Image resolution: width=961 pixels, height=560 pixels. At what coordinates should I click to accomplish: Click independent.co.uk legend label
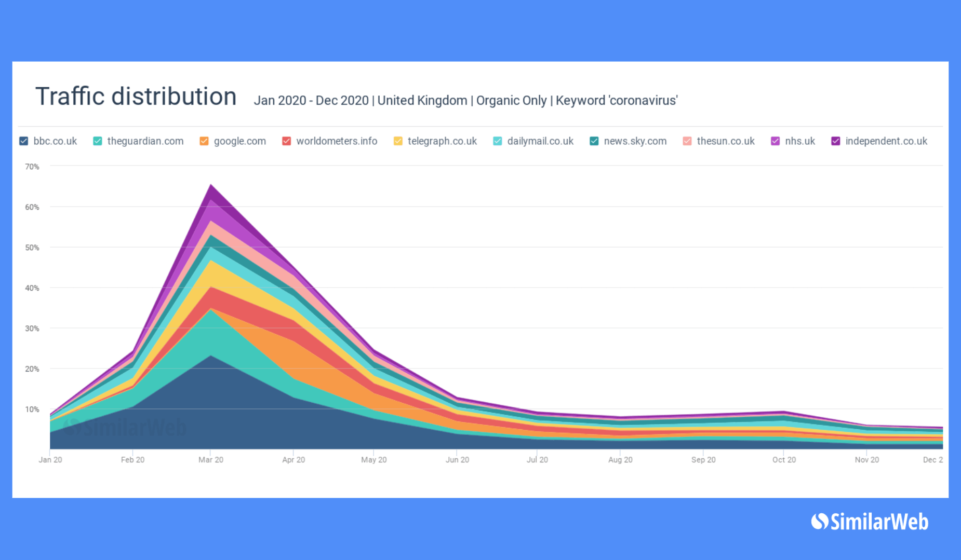886,141
